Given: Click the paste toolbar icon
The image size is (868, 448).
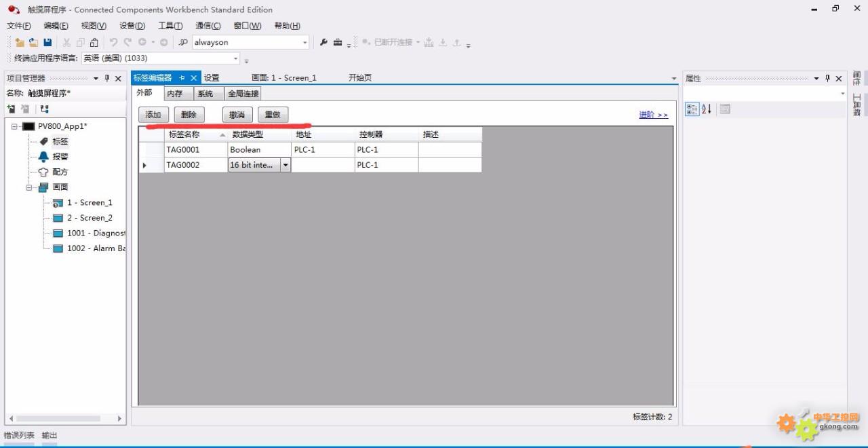Looking at the screenshot, I should coord(94,42).
